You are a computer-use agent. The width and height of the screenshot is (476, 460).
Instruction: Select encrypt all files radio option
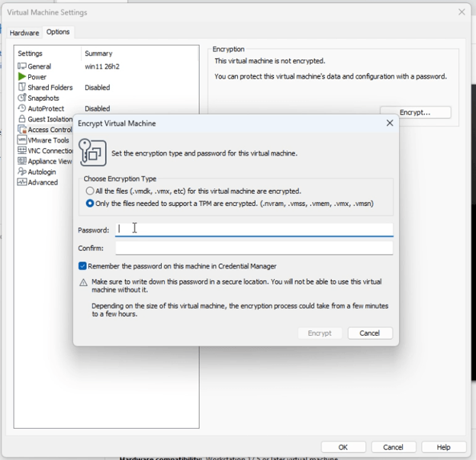coord(90,191)
